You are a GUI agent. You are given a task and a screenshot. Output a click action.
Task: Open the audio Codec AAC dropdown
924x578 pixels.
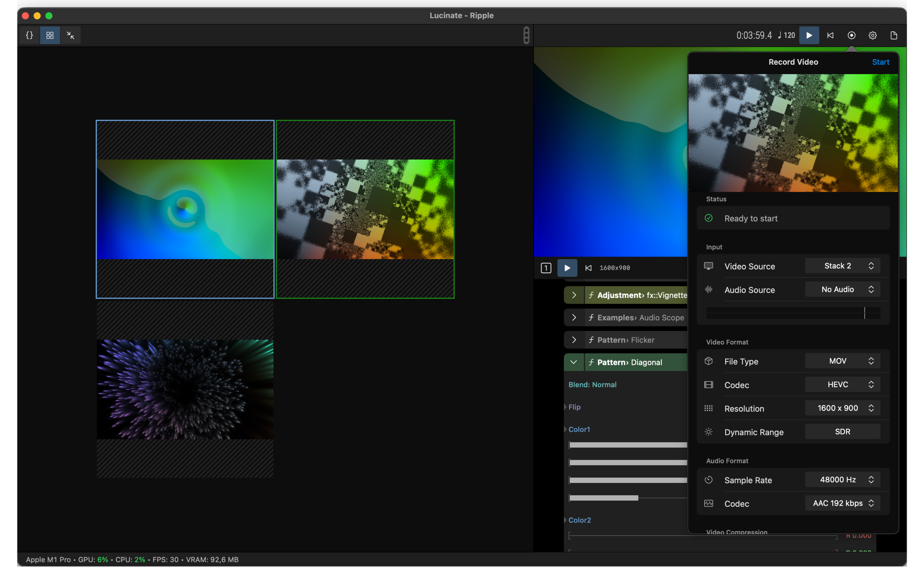coord(843,503)
